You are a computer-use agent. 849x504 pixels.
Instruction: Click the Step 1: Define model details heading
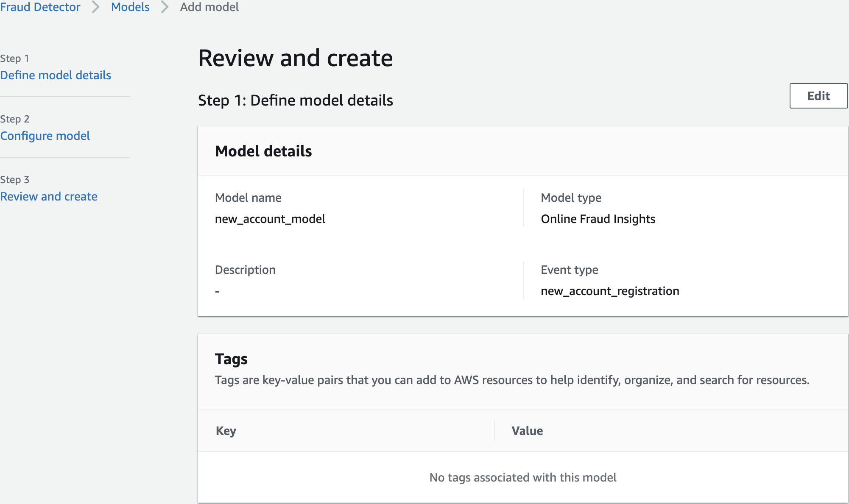point(295,100)
